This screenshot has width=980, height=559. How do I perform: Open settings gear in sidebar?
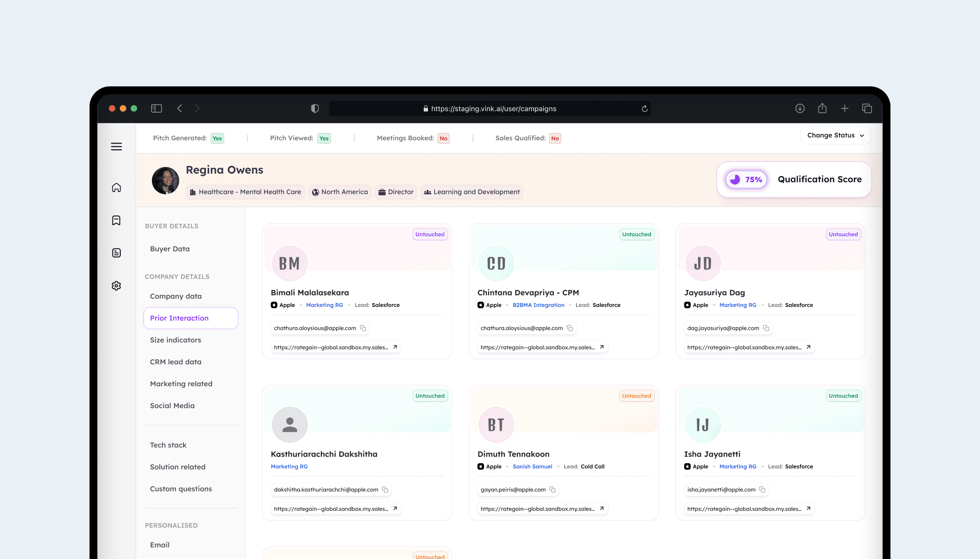116,286
